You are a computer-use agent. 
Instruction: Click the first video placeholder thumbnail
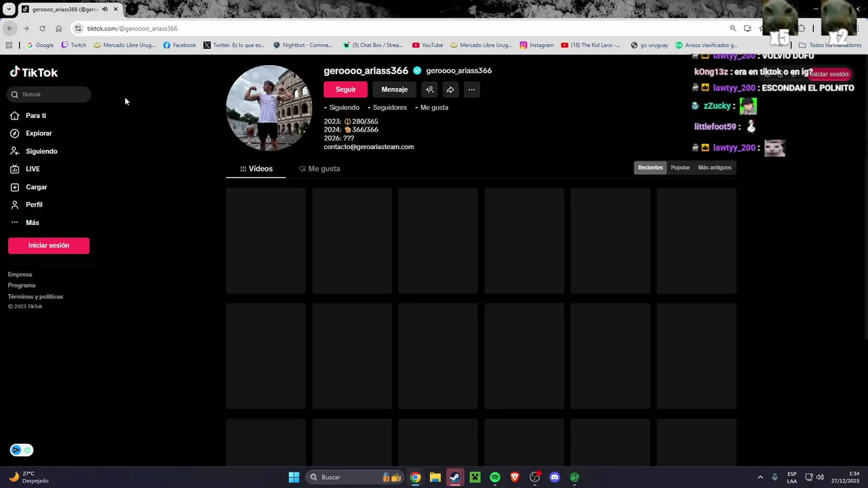point(266,241)
